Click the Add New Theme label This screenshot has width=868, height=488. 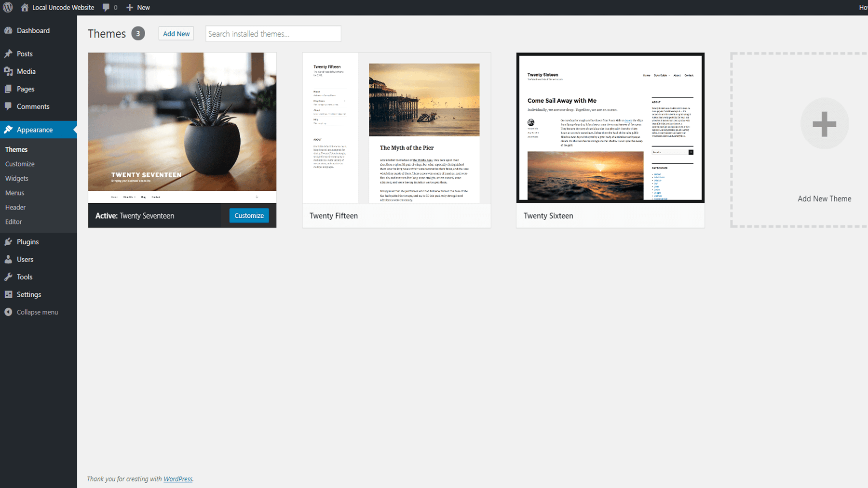(824, 198)
